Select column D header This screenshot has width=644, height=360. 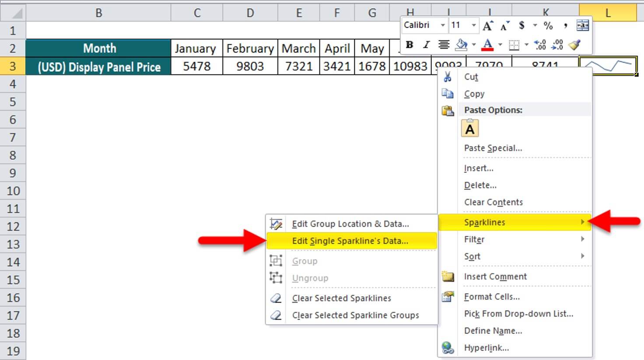pyautogui.click(x=250, y=13)
